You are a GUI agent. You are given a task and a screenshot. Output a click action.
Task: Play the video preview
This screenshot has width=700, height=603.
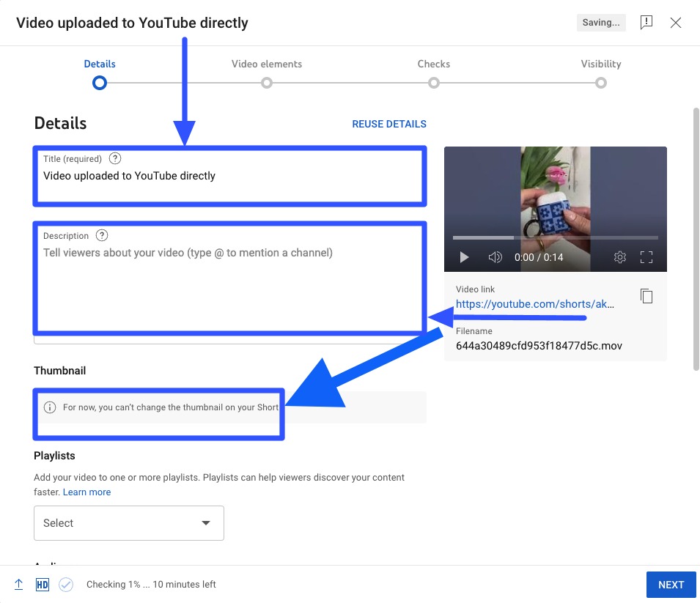463,257
